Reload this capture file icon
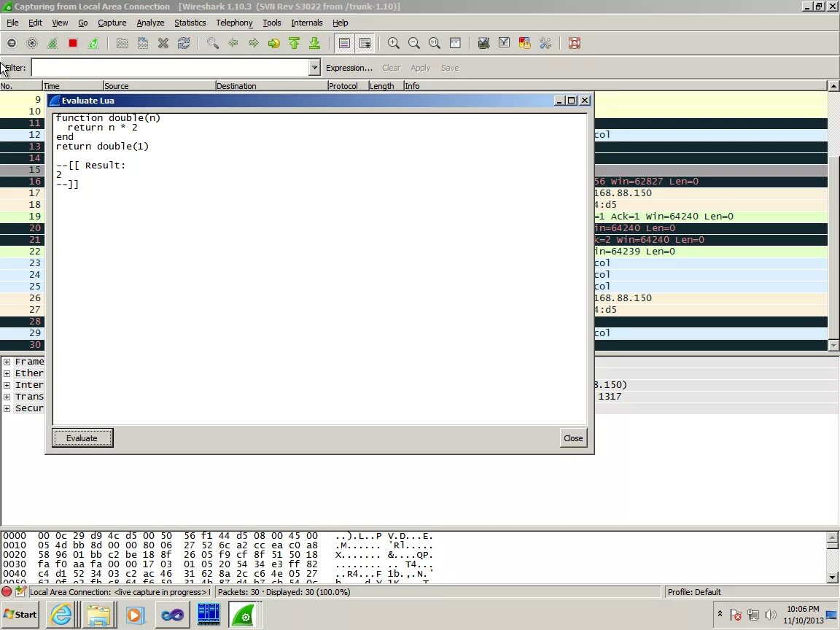This screenshot has height=630, width=840. point(184,44)
